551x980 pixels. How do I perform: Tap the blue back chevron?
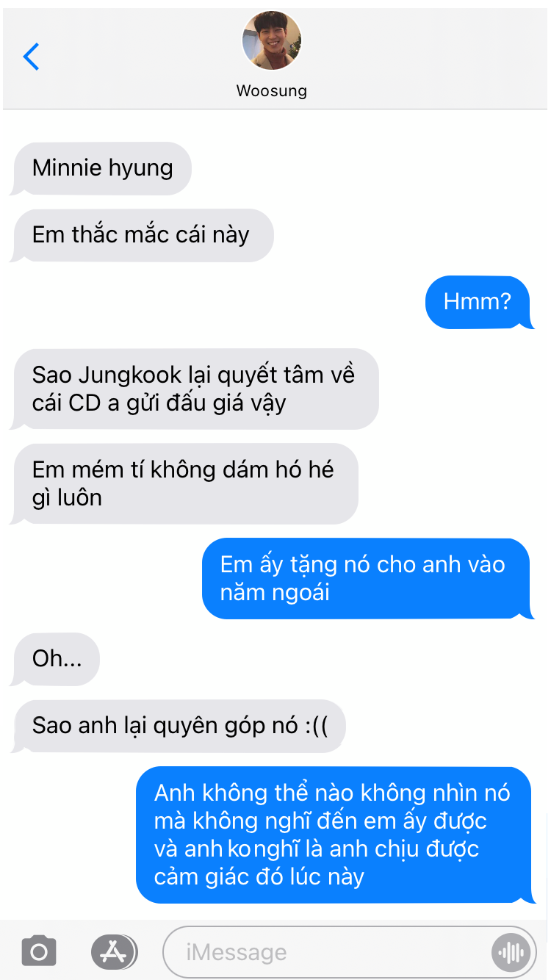31,57
